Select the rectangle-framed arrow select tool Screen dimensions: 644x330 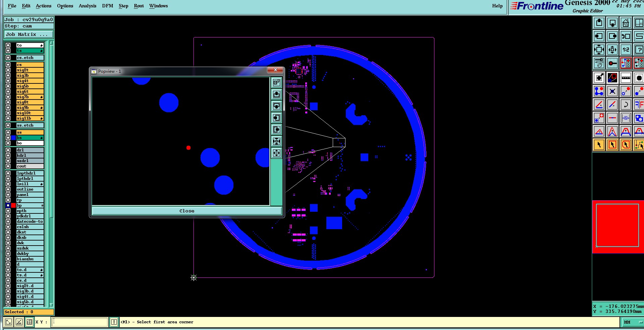tap(612, 145)
